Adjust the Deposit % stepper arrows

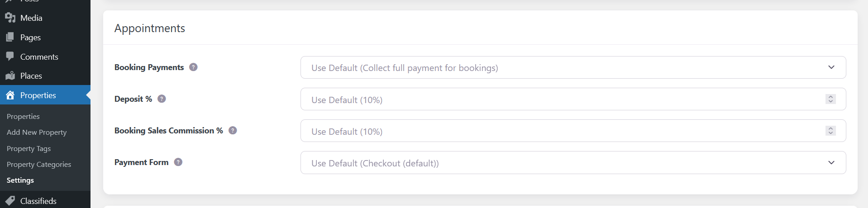click(x=830, y=99)
